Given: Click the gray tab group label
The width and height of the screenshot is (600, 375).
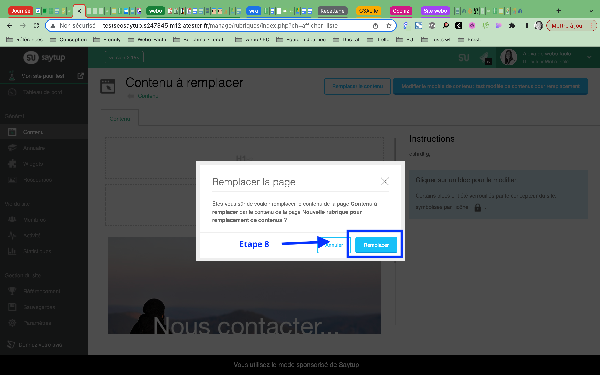Looking at the screenshot, I should 333,11.
